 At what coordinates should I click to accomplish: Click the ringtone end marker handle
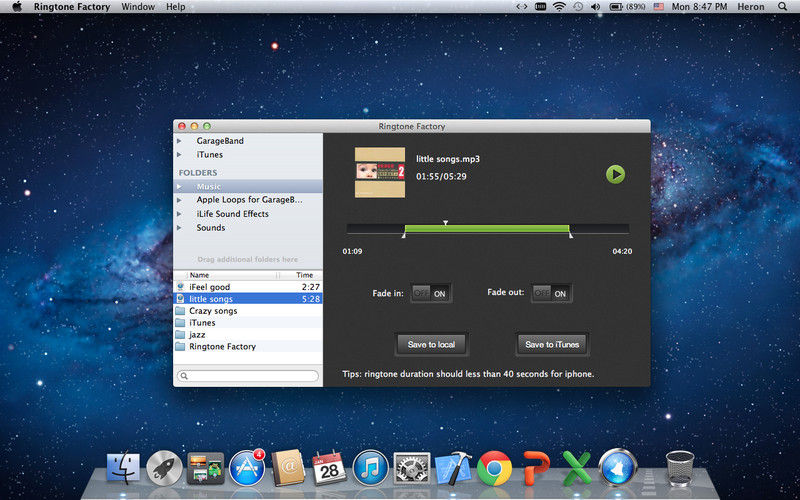pos(570,235)
